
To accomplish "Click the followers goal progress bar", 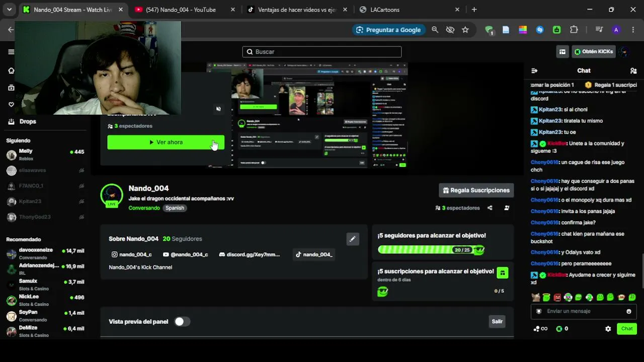I will [431, 250].
